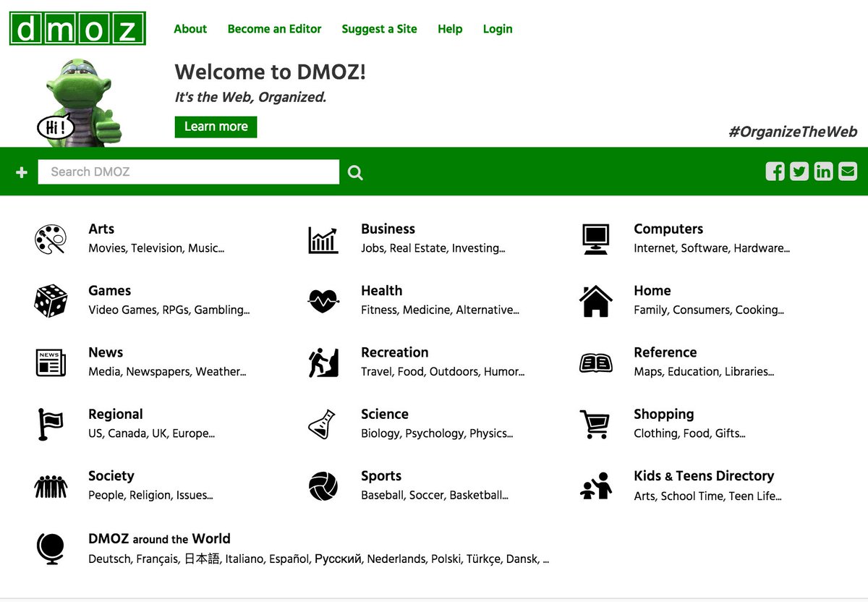Click the email envelope icon
The height and width of the screenshot is (602, 868).
848,171
